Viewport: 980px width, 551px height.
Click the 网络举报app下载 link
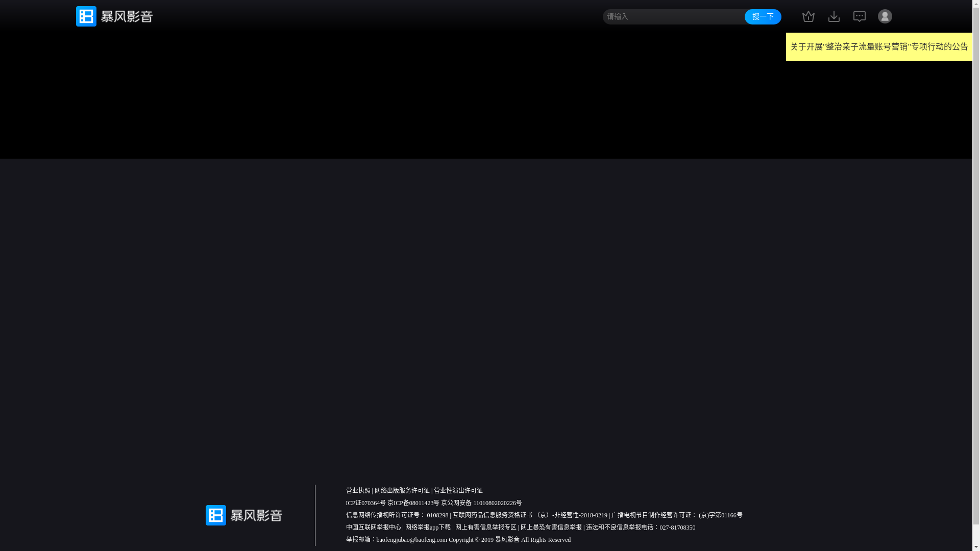pos(428,528)
